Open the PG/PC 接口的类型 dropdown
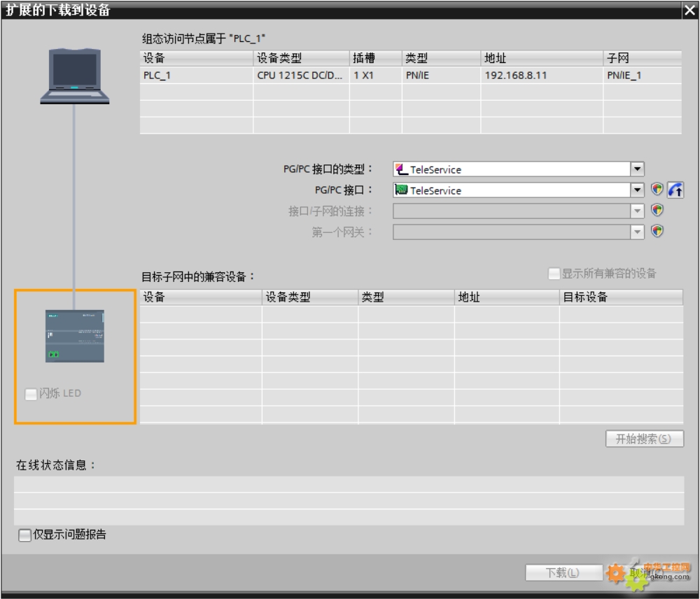Image resolution: width=700 pixels, height=599 pixels. pyautogui.click(x=637, y=169)
